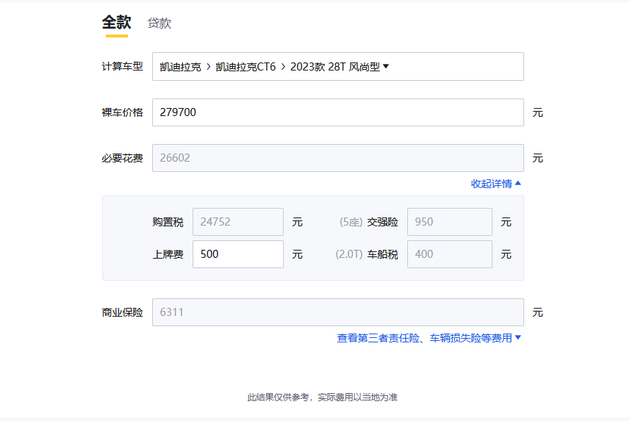
Task: Click the 商业保险 field showing 6311
Action: [x=337, y=312]
